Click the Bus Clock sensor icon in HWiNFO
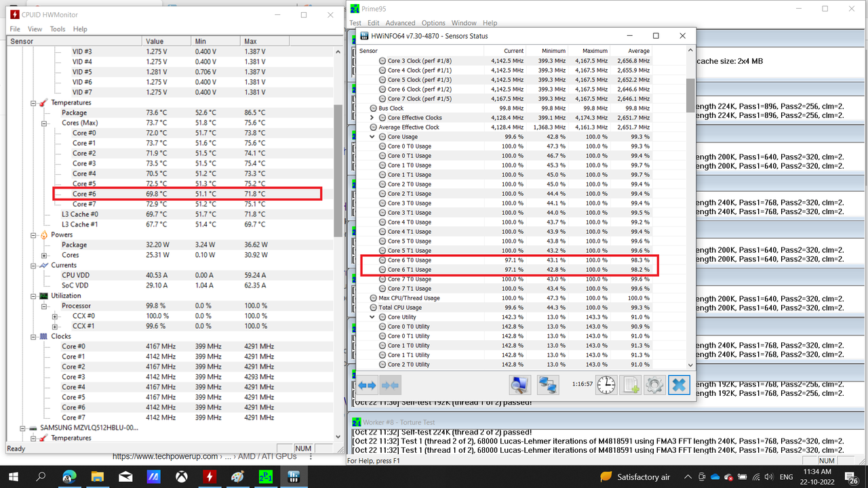The height and width of the screenshot is (488, 868). (373, 108)
